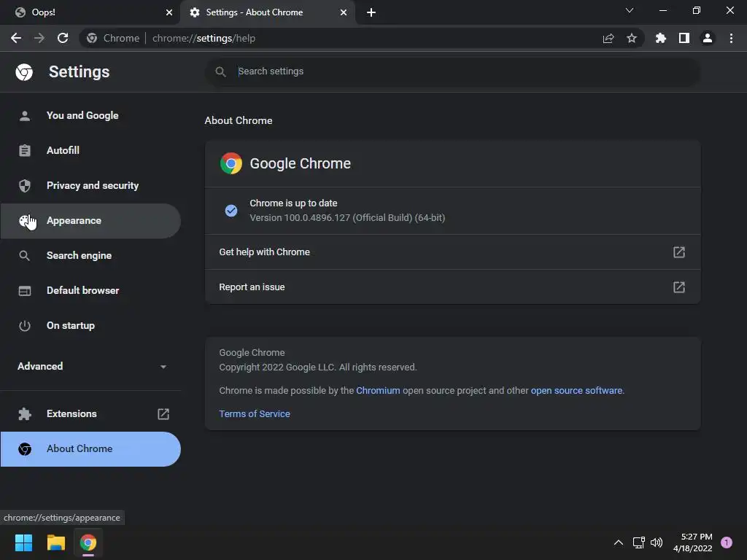The height and width of the screenshot is (560, 747).
Task: Open a new tab
Action: click(371, 12)
